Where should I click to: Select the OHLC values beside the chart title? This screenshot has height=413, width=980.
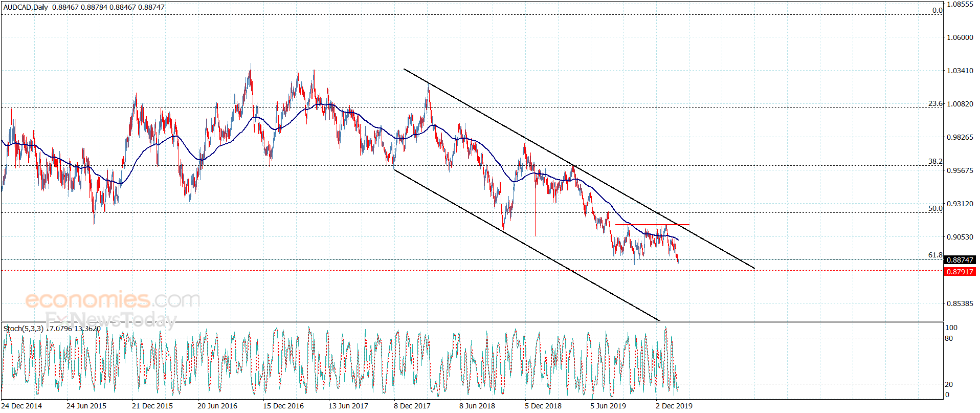[108, 8]
